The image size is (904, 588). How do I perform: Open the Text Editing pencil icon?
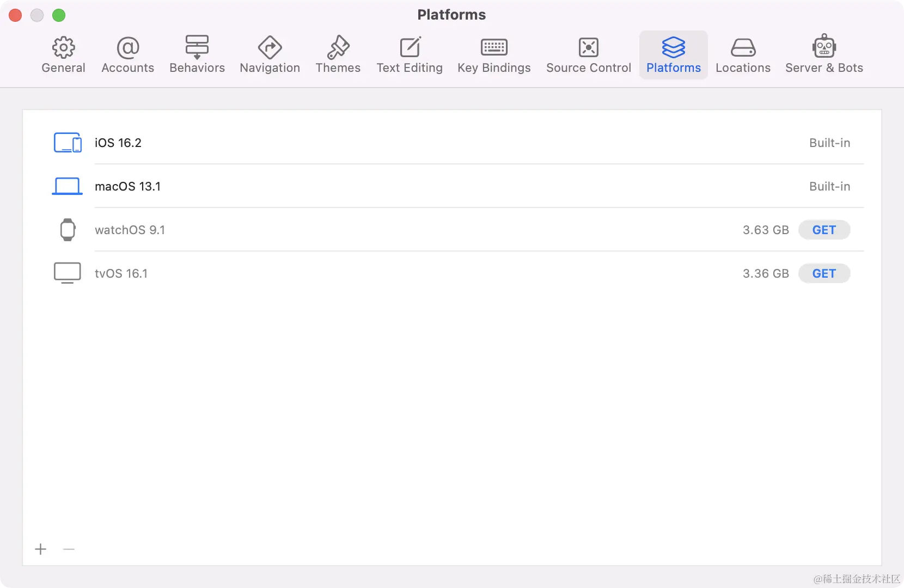point(410,47)
